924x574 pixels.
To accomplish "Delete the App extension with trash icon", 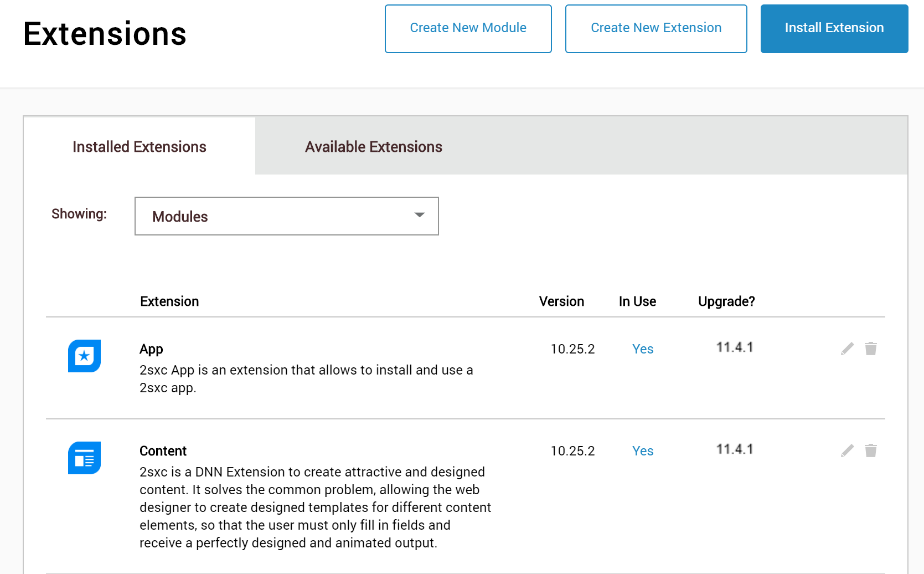I will coord(871,348).
